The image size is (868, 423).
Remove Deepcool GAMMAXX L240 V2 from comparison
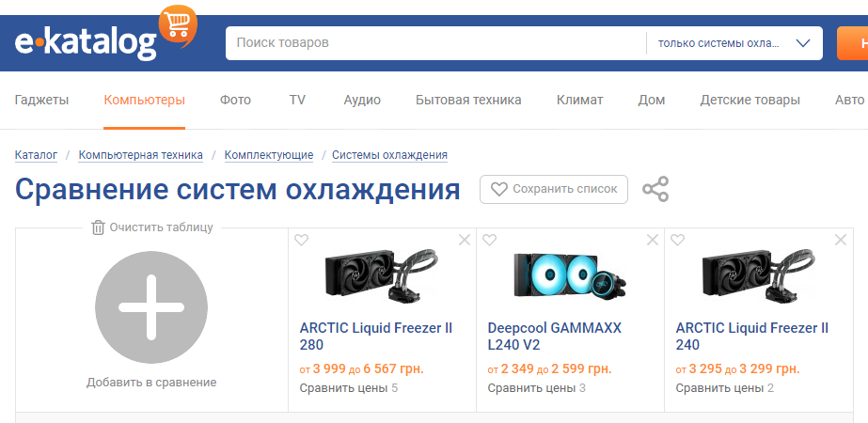coord(653,240)
